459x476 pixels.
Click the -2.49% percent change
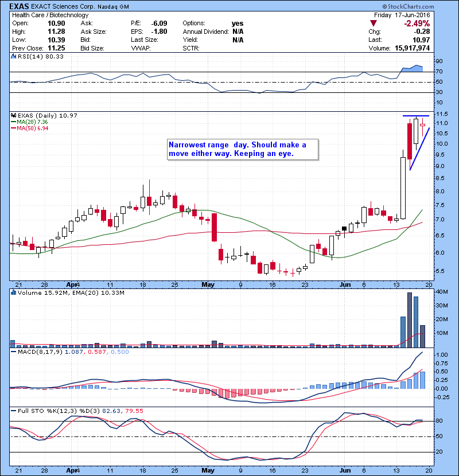pos(417,24)
